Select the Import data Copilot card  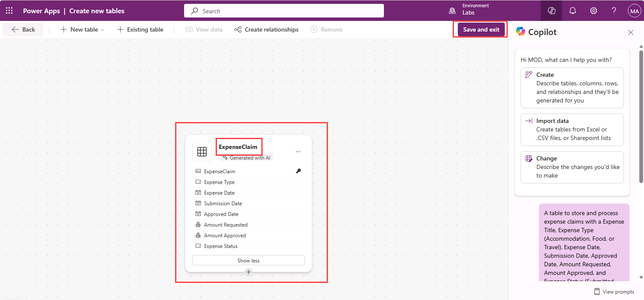click(572, 129)
